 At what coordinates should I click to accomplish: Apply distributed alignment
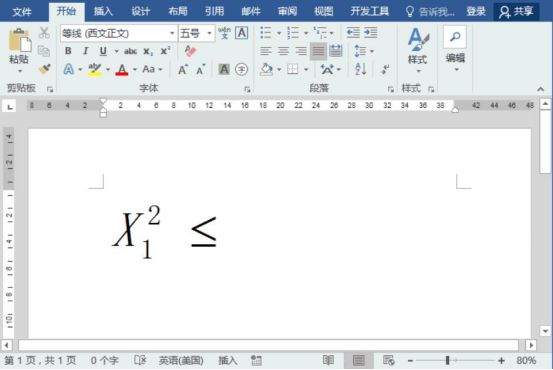coord(335,51)
